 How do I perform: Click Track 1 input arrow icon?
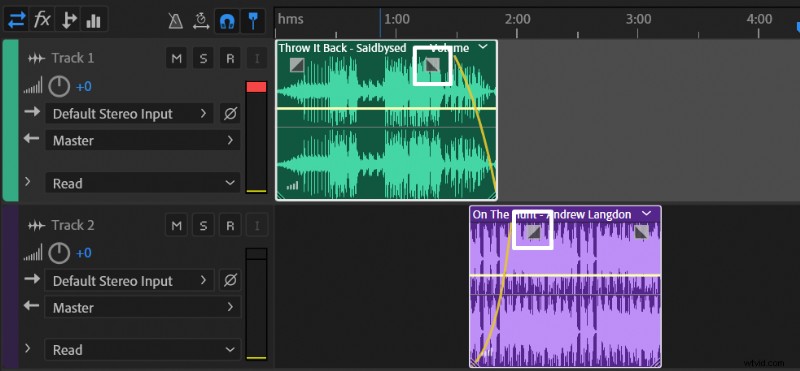[x=32, y=112]
